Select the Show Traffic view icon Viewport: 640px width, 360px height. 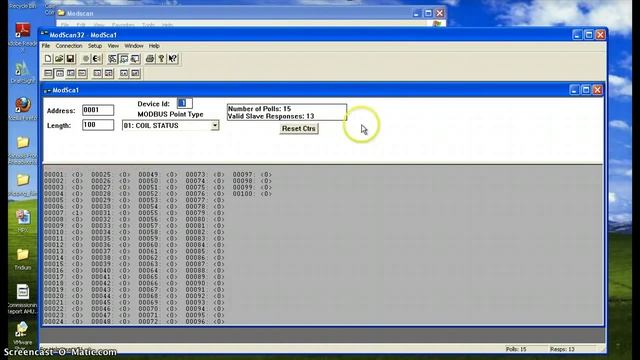(x=135, y=59)
